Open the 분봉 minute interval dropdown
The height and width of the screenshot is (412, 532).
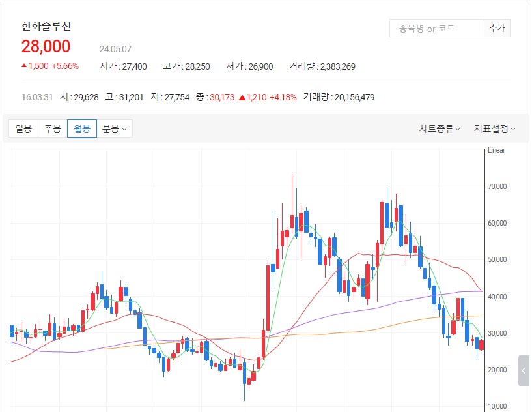(x=115, y=128)
